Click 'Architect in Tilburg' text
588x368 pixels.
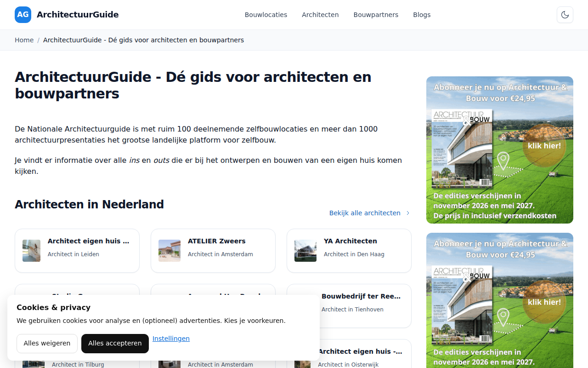(x=78, y=364)
